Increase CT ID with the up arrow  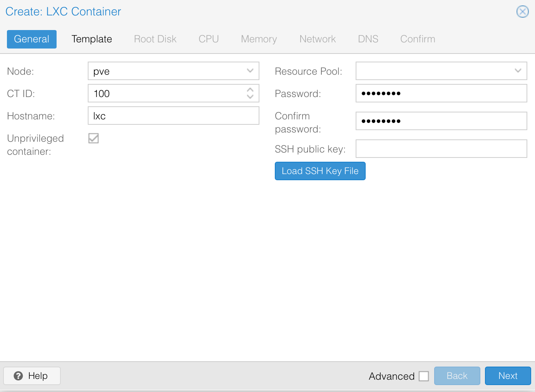tap(250, 90)
